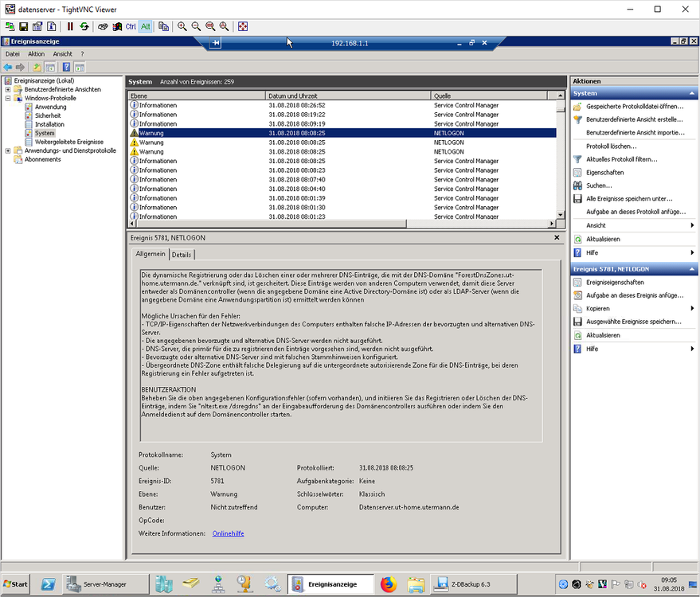Click the filter icon for Aktuelles Protokoll filtern
This screenshot has width=700, height=597.
click(578, 159)
